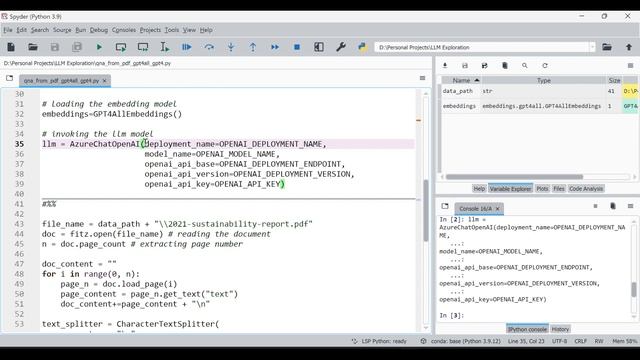
Task: Run current cell and advance to next
Action: pyautogui.click(x=143, y=47)
